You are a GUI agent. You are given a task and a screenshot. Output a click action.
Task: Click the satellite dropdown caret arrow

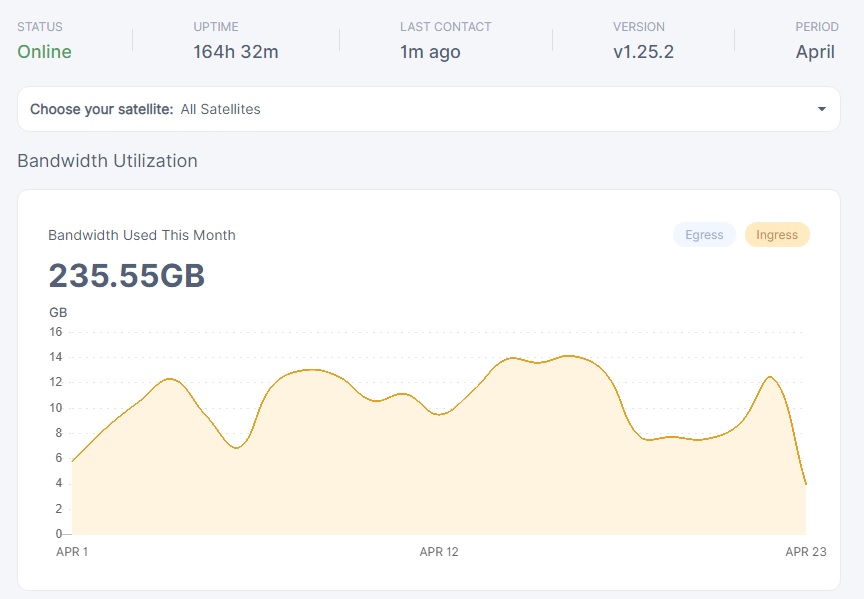point(821,109)
